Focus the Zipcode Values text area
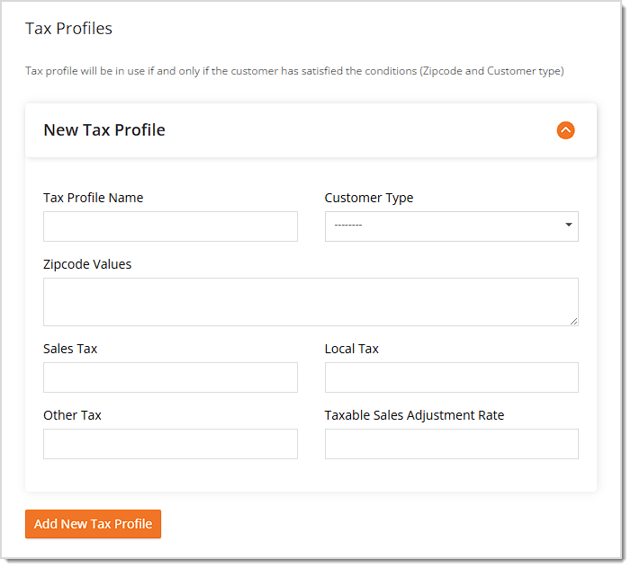Screen dimensions: 631x568 (x=311, y=302)
